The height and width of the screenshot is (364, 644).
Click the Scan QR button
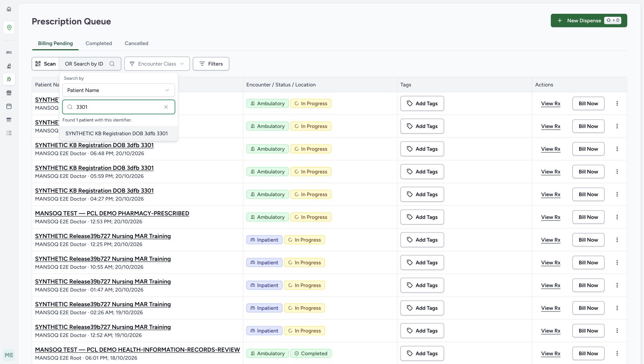(x=45, y=64)
